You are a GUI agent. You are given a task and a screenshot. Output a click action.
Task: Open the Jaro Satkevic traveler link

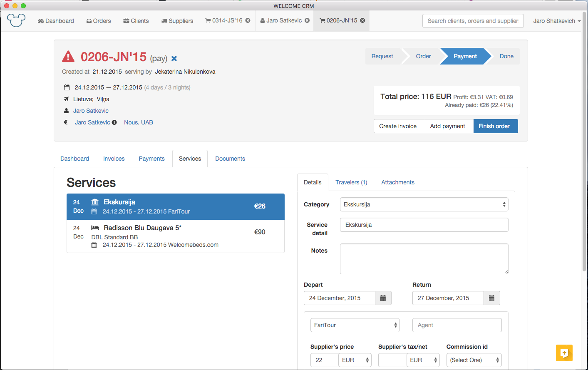pyautogui.click(x=91, y=111)
